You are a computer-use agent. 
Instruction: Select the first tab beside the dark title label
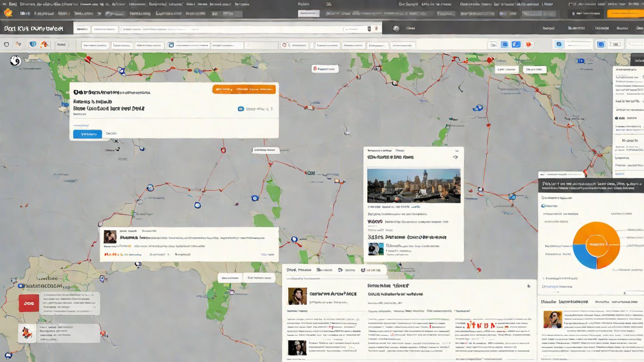pyautogui.click(x=82, y=29)
